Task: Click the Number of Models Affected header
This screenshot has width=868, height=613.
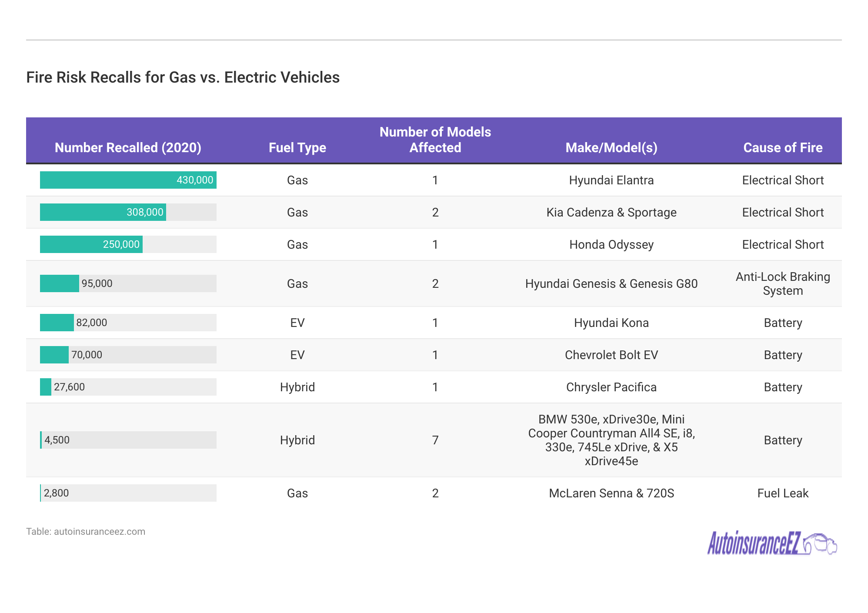Action: 435,140
